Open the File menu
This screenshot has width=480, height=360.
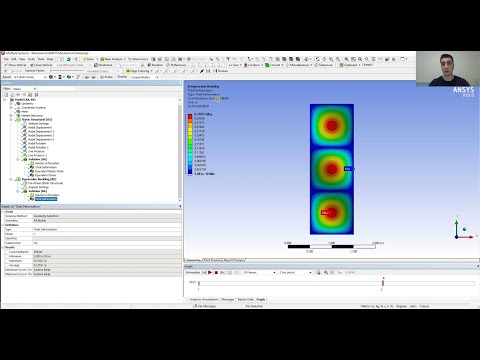point(6,59)
